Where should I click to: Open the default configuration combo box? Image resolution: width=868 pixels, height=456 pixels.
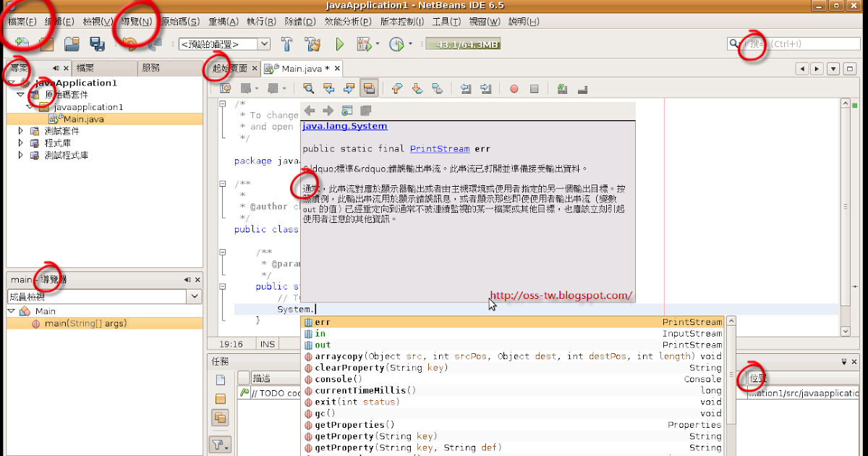[224, 44]
